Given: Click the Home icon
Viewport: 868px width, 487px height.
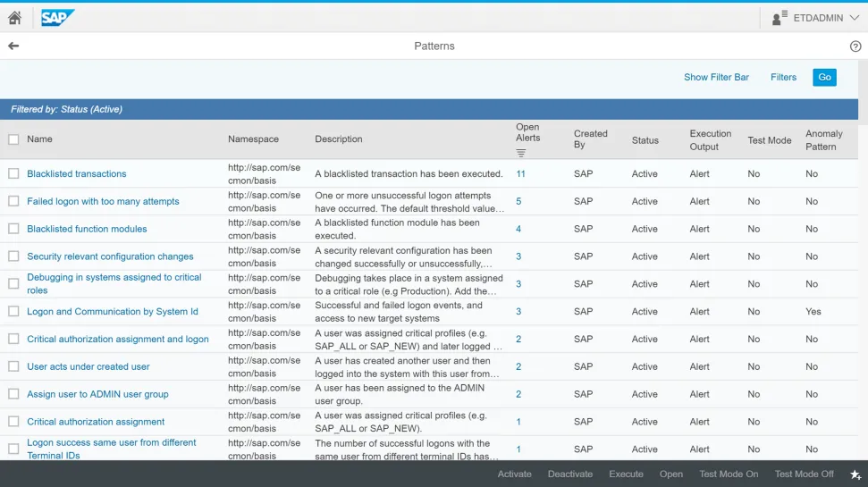Looking at the screenshot, I should (14, 18).
